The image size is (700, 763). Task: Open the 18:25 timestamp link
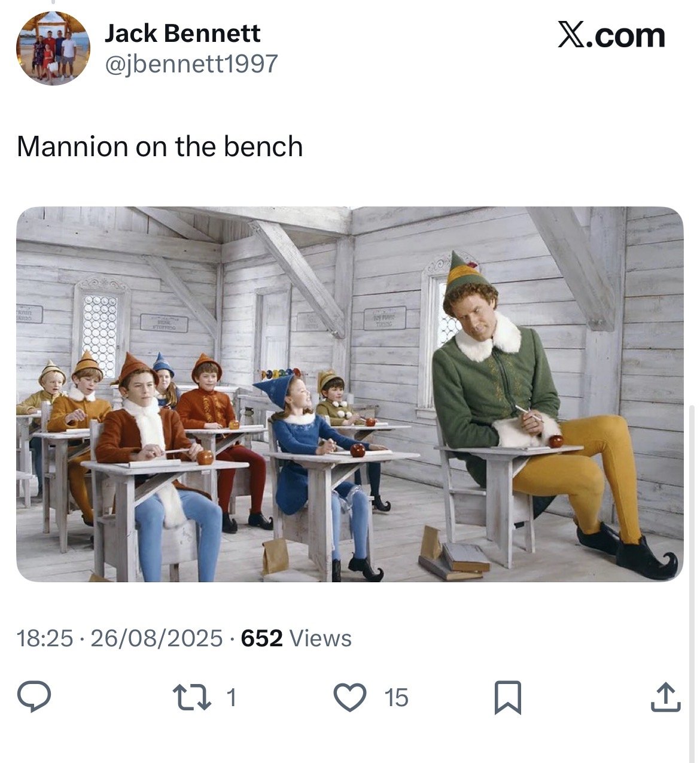point(45,639)
